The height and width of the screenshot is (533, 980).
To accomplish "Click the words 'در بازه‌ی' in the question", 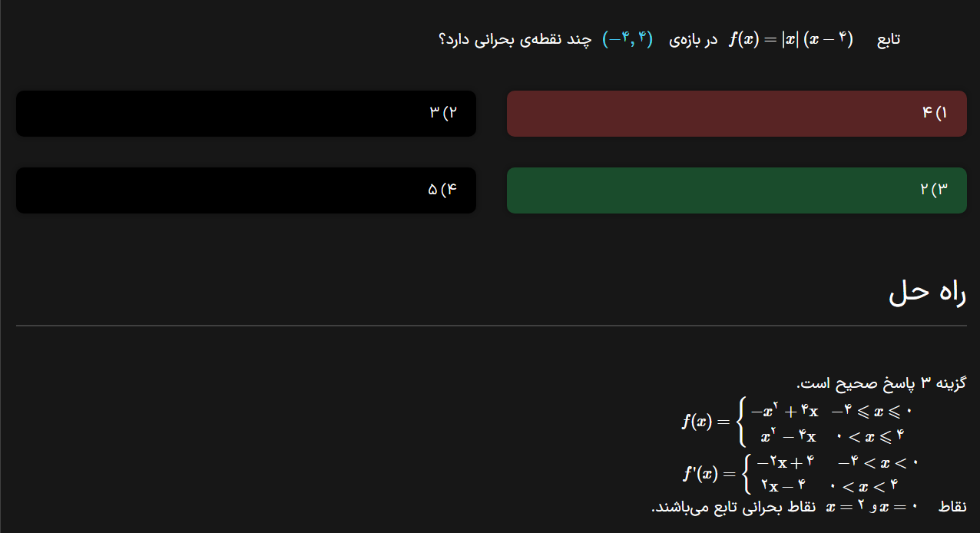I will click(689, 40).
